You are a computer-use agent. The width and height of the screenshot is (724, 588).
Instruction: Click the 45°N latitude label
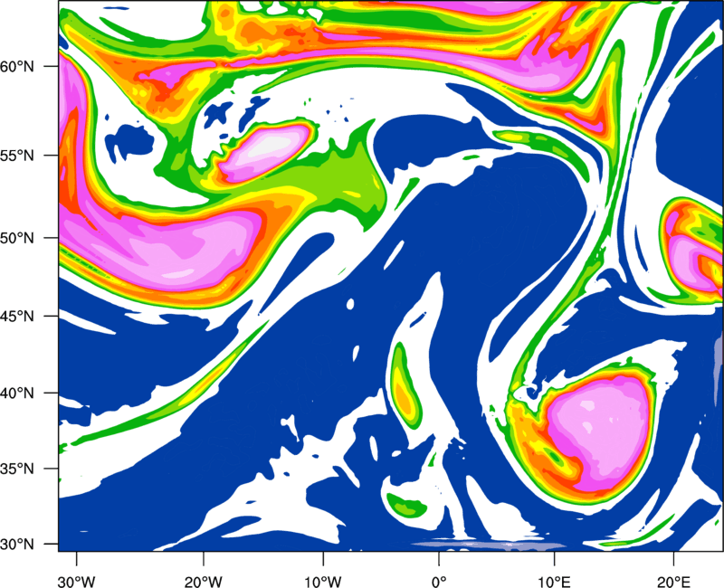pos(17,317)
